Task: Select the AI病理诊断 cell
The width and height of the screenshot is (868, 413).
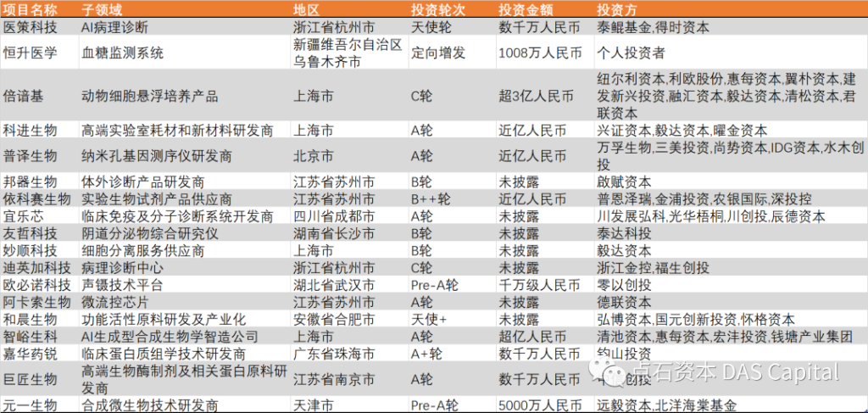Action: (186, 26)
